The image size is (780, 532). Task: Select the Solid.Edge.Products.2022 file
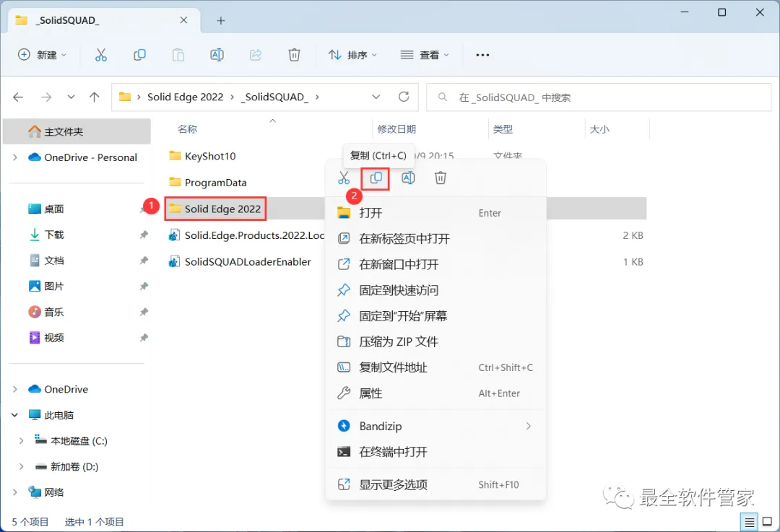247,235
